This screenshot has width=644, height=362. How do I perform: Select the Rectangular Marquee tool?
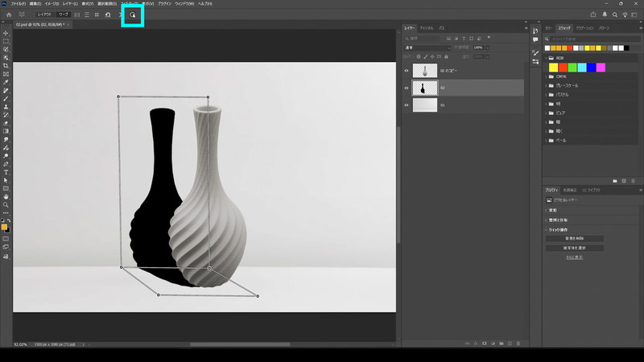6,42
